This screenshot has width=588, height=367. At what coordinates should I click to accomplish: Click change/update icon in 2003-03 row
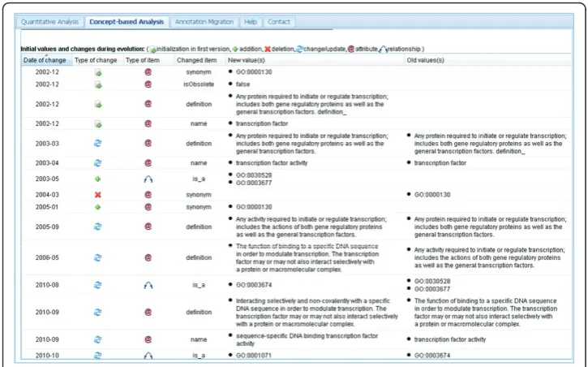click(x=98, y=144)
